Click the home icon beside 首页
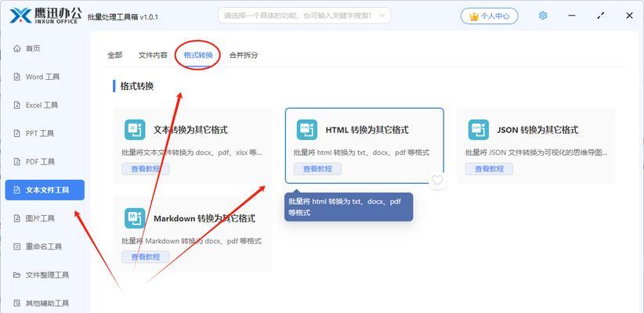Viewport: 644px width, 313px height. pyautogui.click(x=16, y=49)
